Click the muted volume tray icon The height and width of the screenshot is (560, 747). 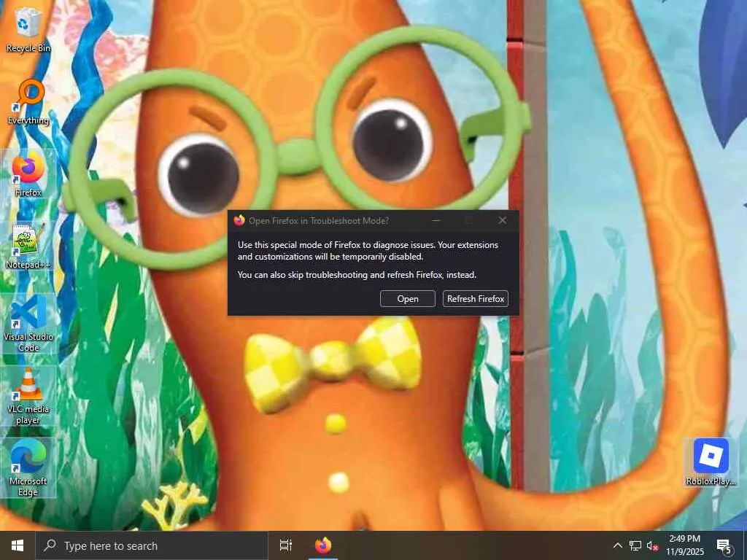(652, 545)
